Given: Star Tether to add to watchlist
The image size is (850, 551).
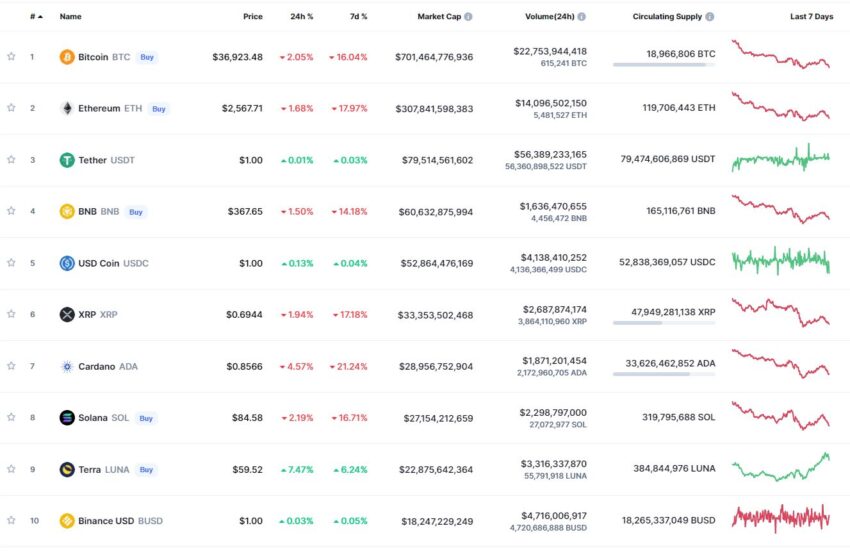Looking at the screenshot, I should point(11,159).
